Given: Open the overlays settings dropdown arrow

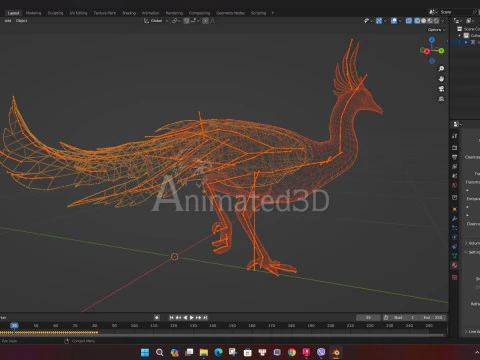Looking at the screenshot, I should tap(400, 21).
